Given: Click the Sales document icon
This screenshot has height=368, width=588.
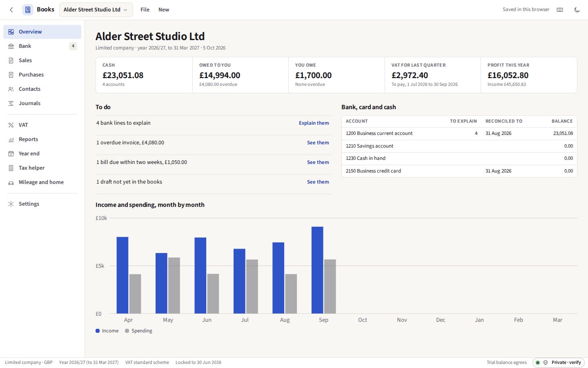Looking at the screenshot, I should (x=11, y=61).
